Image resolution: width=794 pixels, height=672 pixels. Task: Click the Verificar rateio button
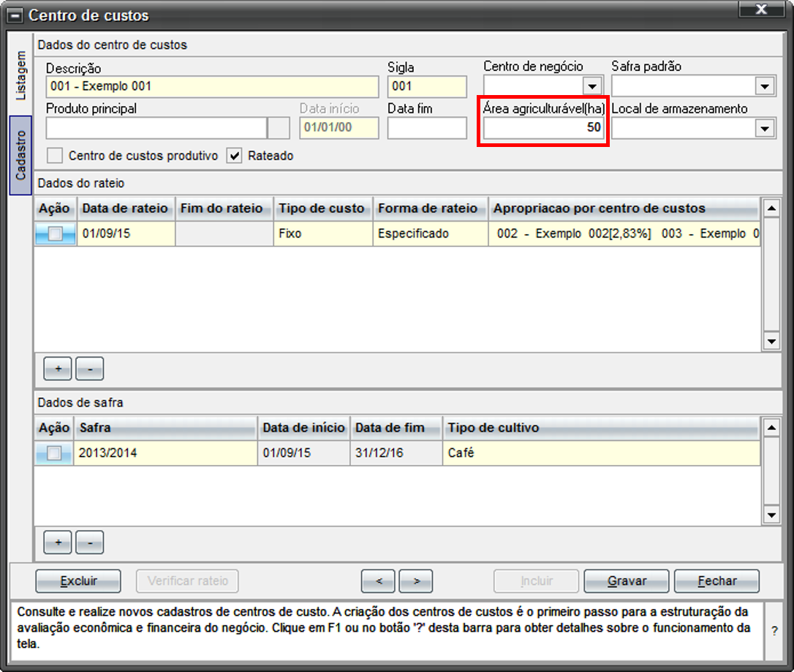187,581
